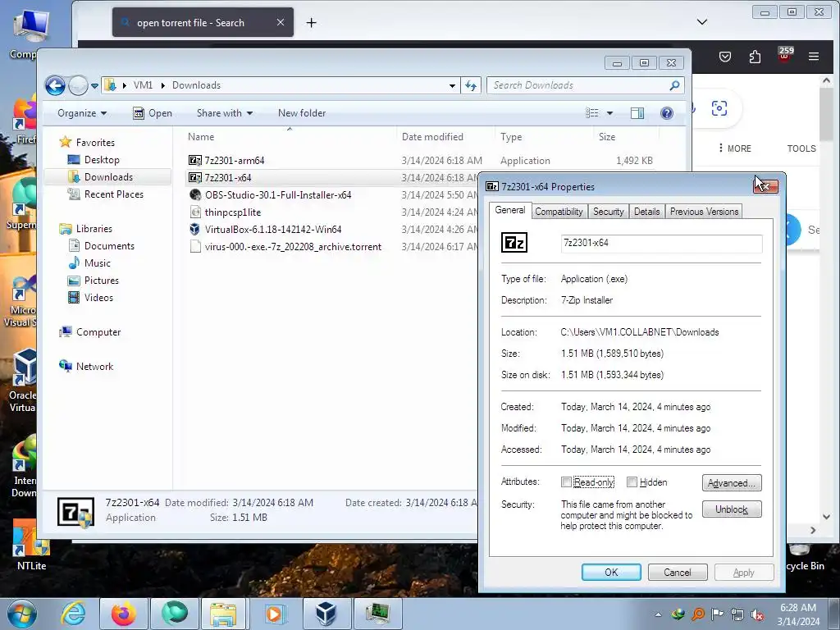Click Firefox Pocket save icon

coord(725,57)
